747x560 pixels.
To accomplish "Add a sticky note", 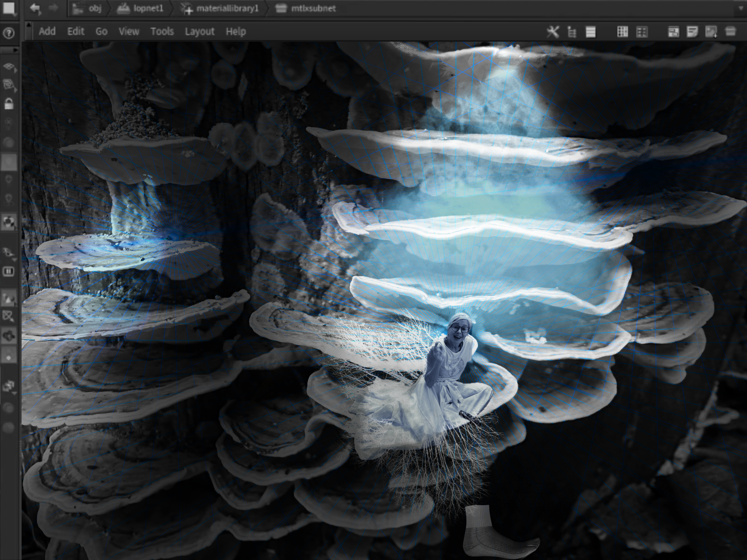I will coord(692,32).
